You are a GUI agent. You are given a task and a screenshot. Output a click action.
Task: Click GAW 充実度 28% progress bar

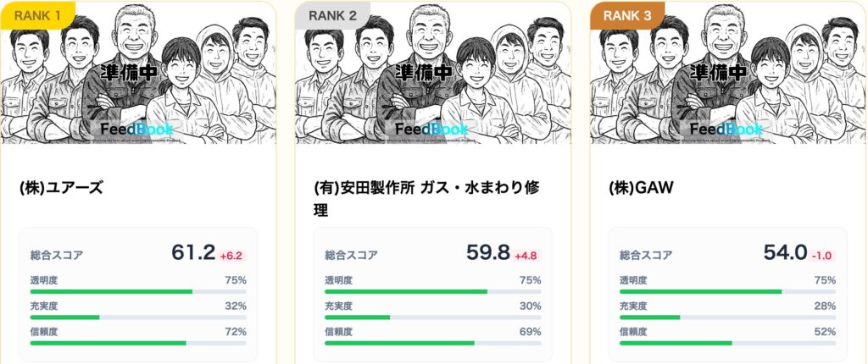coord(728,317)
